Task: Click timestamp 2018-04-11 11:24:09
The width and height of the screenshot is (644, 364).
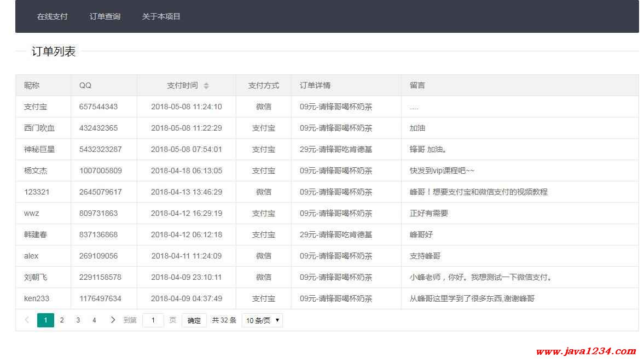Action: point(187,256)
